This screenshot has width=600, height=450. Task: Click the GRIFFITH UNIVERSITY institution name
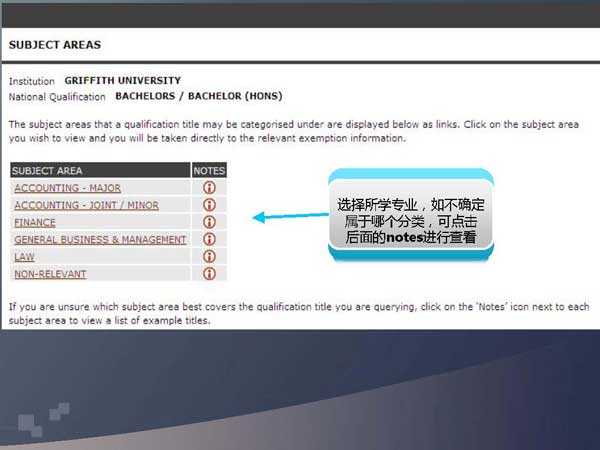tap(123, 80)
